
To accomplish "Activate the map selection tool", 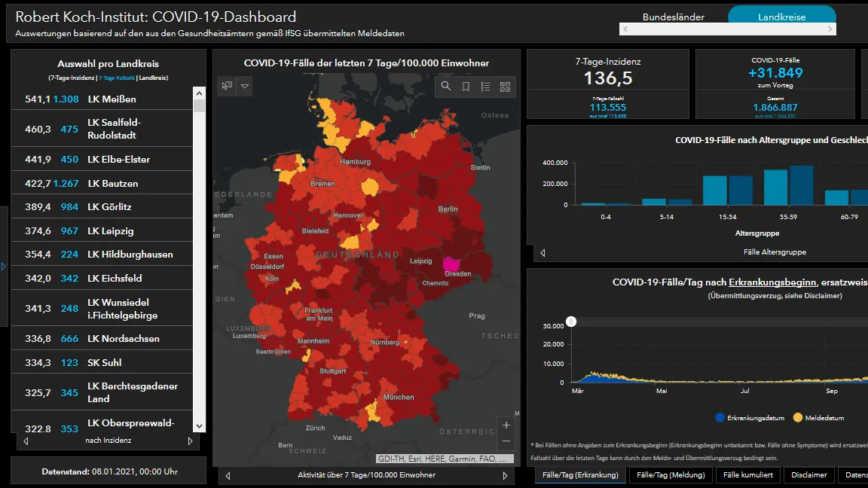I will 226,87.
